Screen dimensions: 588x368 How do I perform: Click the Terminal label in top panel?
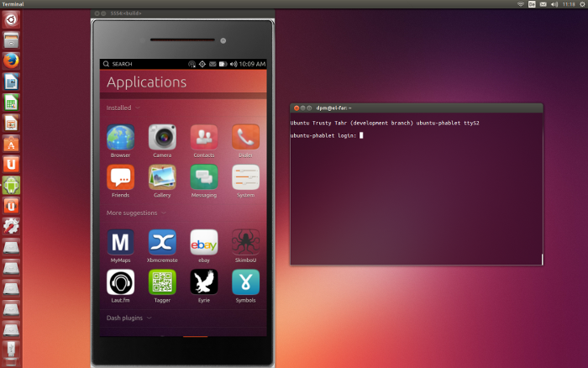(13, 4)
